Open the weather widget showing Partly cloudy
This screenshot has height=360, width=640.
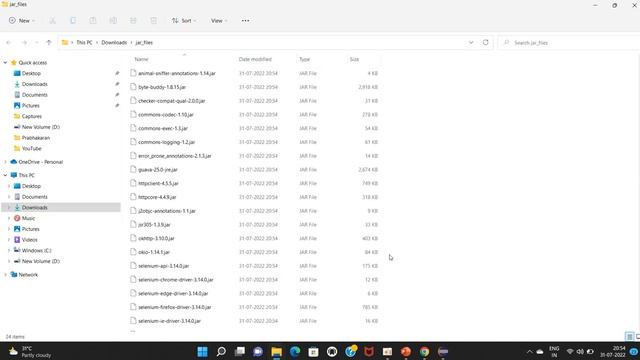[x=31, y=351]
